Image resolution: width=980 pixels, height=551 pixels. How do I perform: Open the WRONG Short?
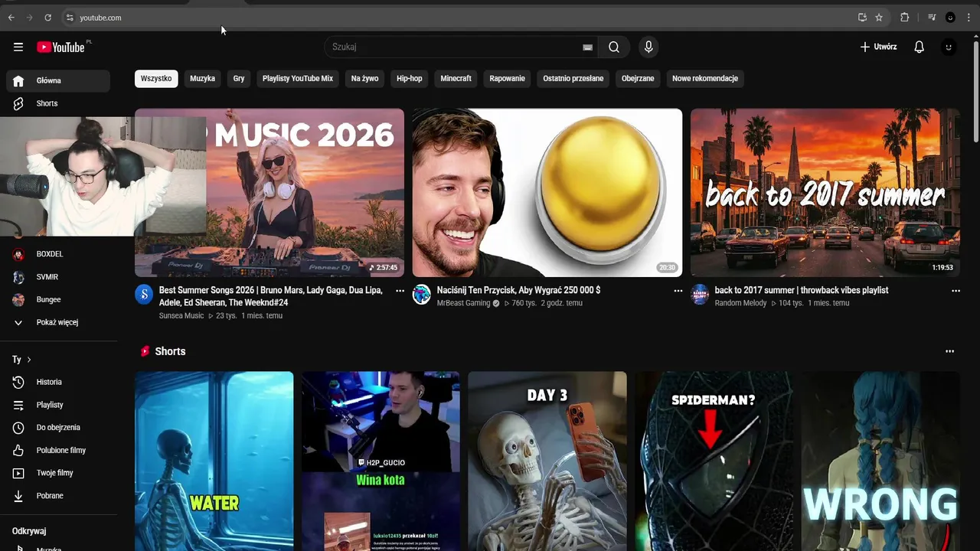tap(880, 461)
